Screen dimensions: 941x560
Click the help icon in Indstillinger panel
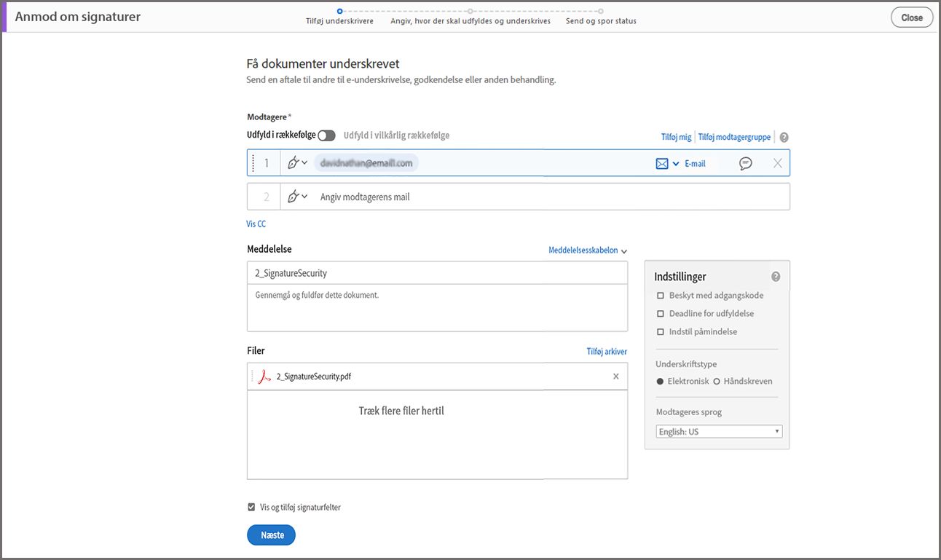[776, 277]
